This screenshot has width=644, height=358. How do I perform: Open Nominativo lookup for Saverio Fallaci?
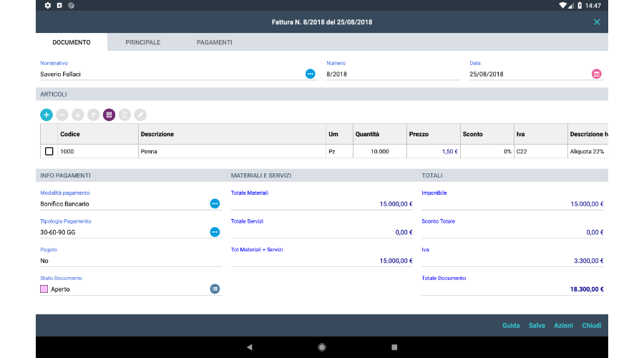(x=311, y=74)
